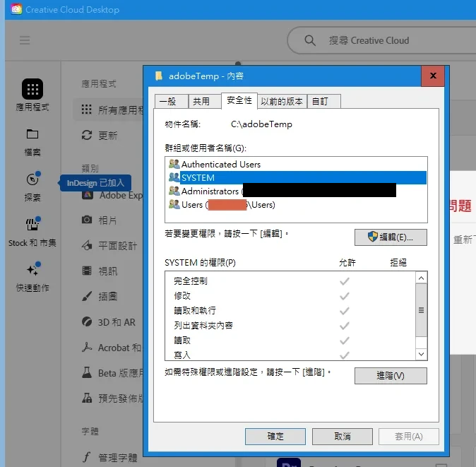Click the search magnifier icon in Creative Cloud
This screenshot has height=467, width=476.
pyautogui.click(x=310, y=40)
